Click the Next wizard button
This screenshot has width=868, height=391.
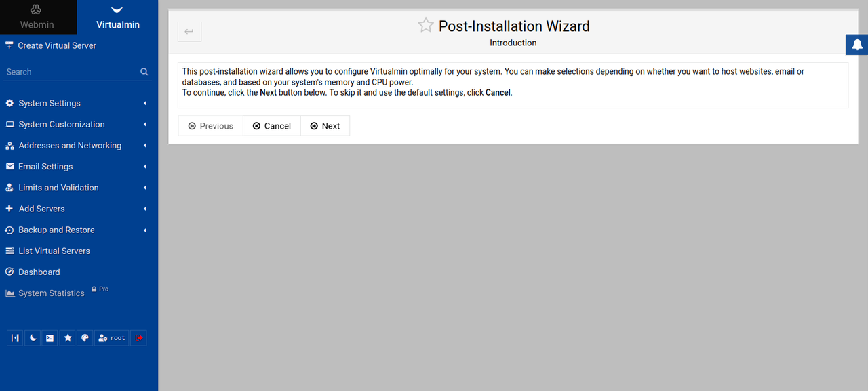(325, 126)
